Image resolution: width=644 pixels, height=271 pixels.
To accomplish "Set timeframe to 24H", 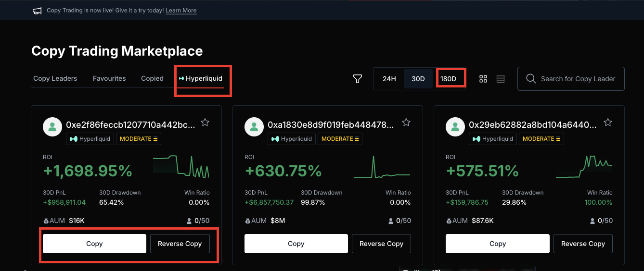I will click(x=389, y=79).
